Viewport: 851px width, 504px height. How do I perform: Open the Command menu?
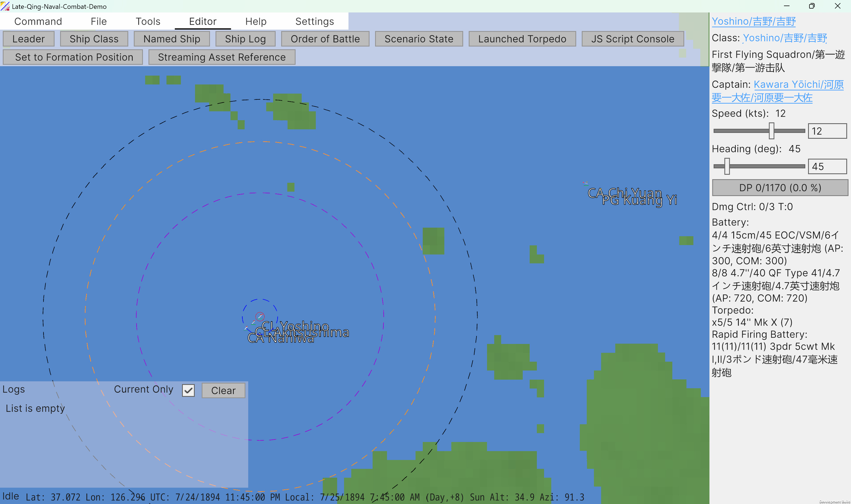click(x=38, y=21)
